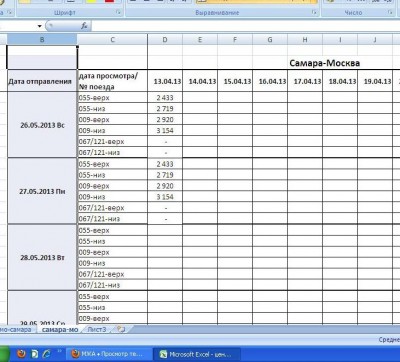Select column D header
Screen dimensions: 400x362
(x=165, y=40)
